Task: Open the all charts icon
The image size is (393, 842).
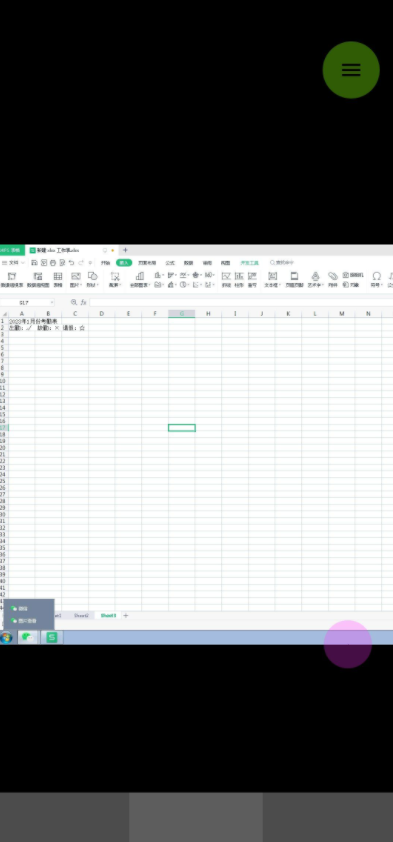Action: 140,279
